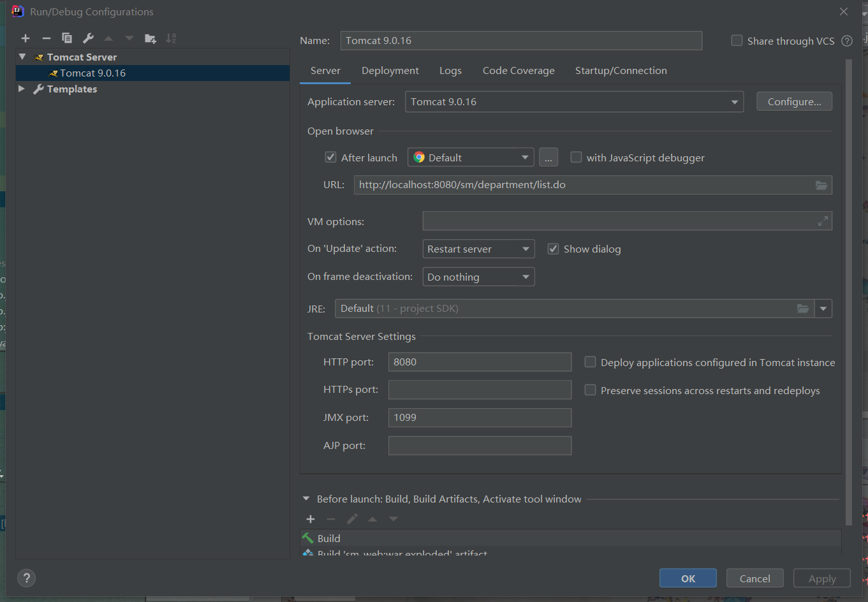
Task: Copy the selected configuration
Action: 67,38
